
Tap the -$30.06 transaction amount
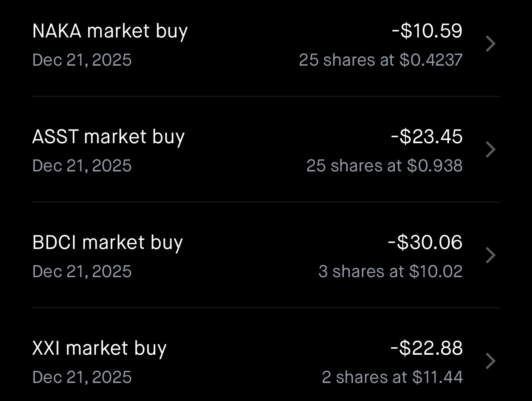tap(425, 242)
